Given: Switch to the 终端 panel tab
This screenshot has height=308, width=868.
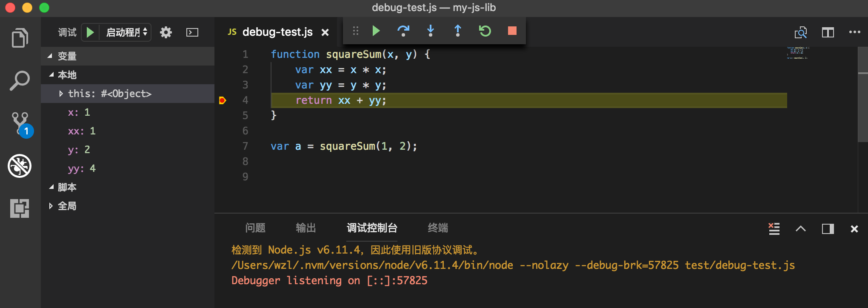Looking at the screenshot, I should [x=438, y=228].
